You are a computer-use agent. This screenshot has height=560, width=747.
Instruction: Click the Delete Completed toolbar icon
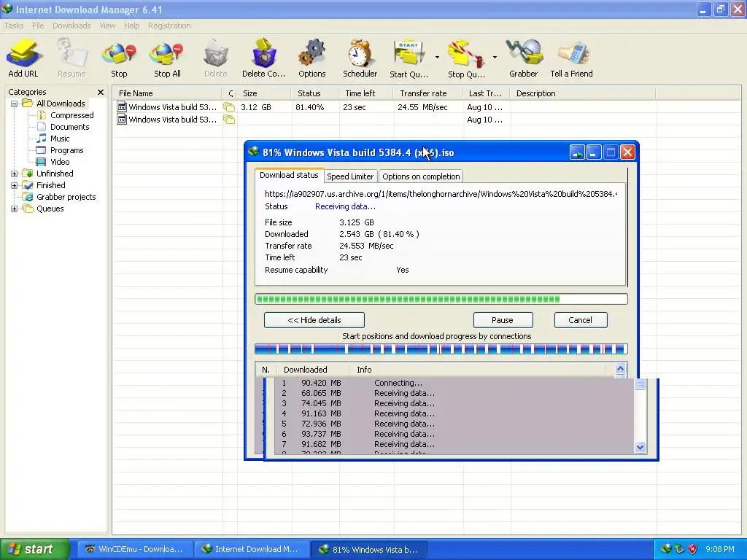[263, 58]
